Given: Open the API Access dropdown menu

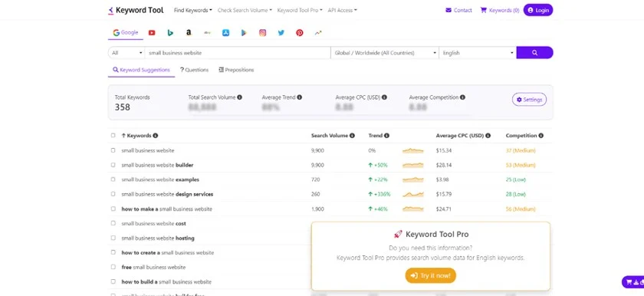Looking at the screenshot, I should pyautogui.click(x=342, y=10).
